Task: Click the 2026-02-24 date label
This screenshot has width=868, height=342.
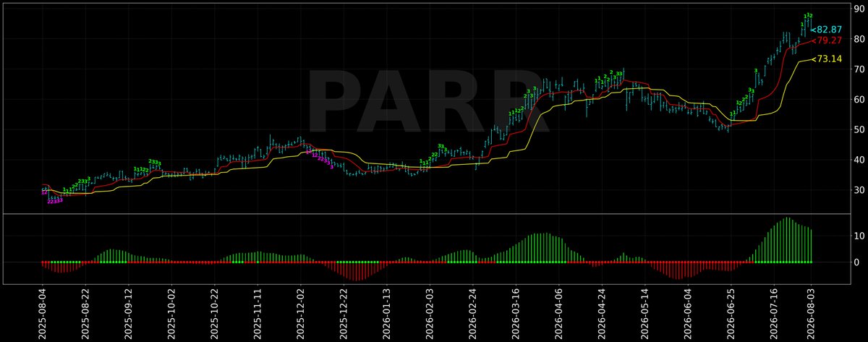Action: pyautogui.click(x=472, y=314)
